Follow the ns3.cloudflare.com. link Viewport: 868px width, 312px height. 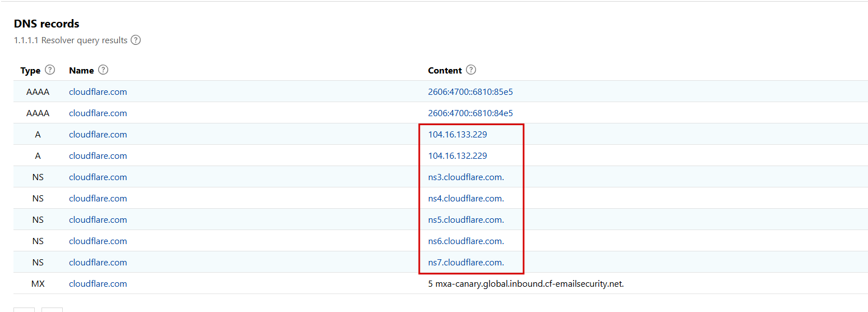coord(466,177)
